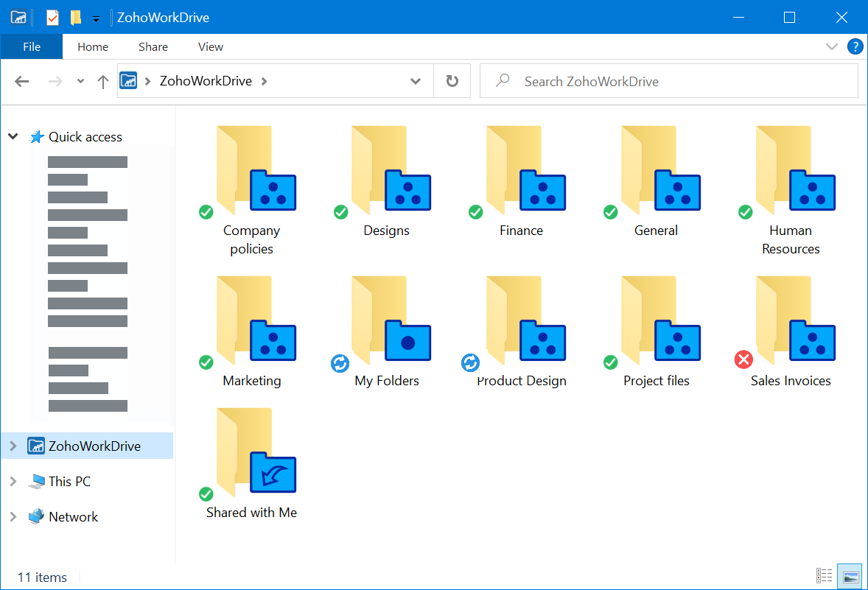
Task: Expand the ribbon with the chevron
Action: click(831, 46)
